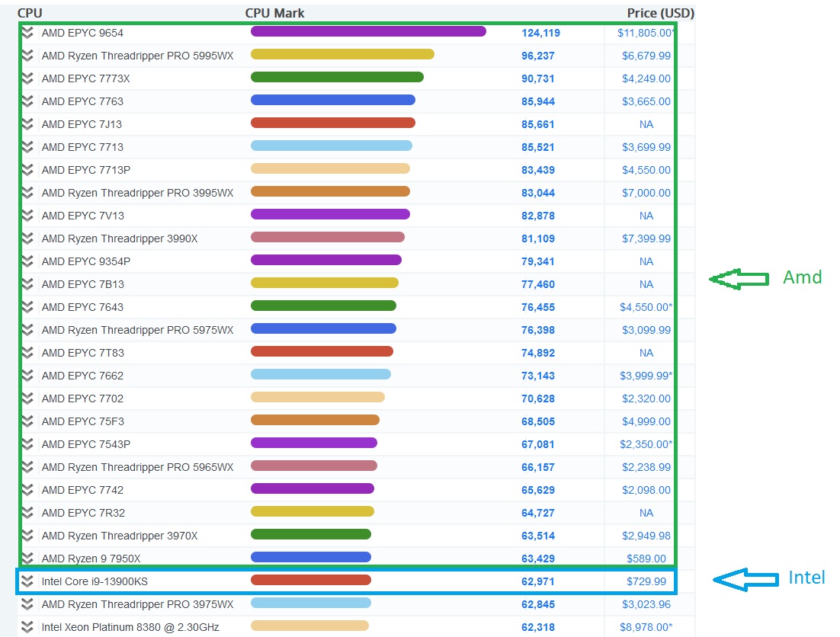
Task: Click the 76,455 score value
Action: 538,307
